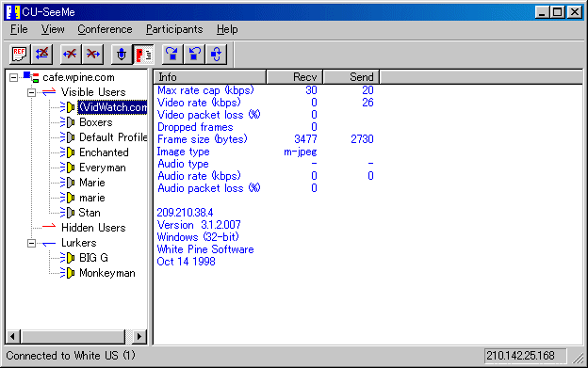Select user Stan

point(90,213)
